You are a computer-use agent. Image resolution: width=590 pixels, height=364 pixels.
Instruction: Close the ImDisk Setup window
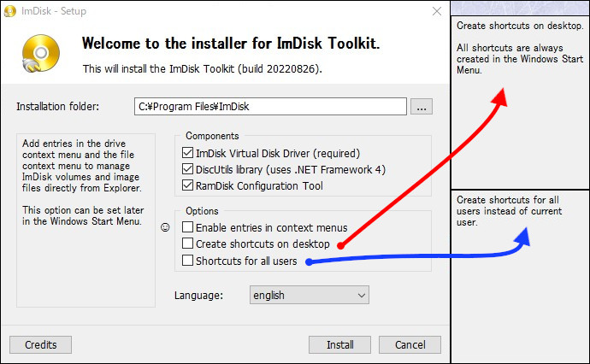point(437,11)
